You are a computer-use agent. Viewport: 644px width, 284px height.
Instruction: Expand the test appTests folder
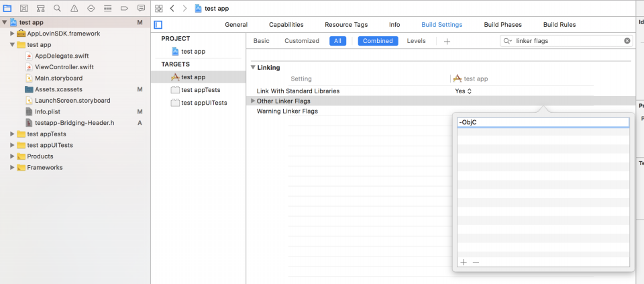[12, 134]
